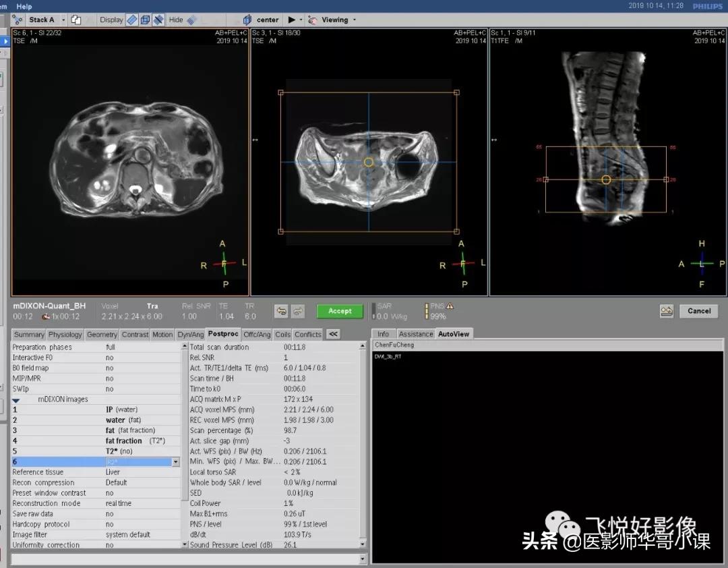The width and height of the screenshot is (728, 568).
Task: Click the Viewing hand icon
Action: click(313, 20)
